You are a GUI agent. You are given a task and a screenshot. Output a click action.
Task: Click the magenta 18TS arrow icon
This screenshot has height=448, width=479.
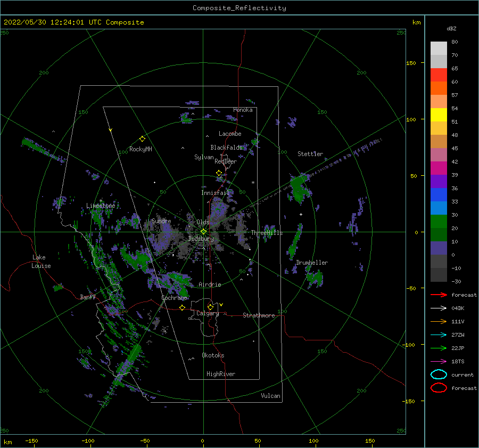pyautogui.click(x=439, y=362)
